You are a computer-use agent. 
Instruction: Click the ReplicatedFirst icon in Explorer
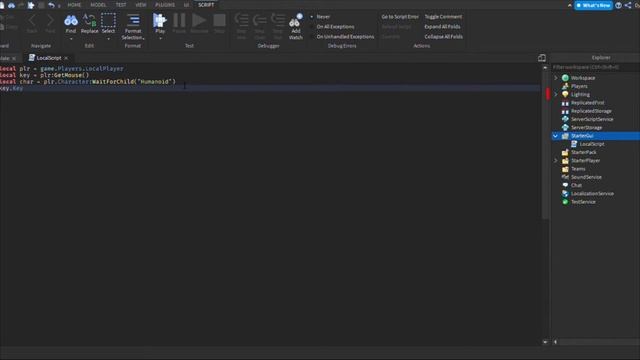tap(565, 103)
